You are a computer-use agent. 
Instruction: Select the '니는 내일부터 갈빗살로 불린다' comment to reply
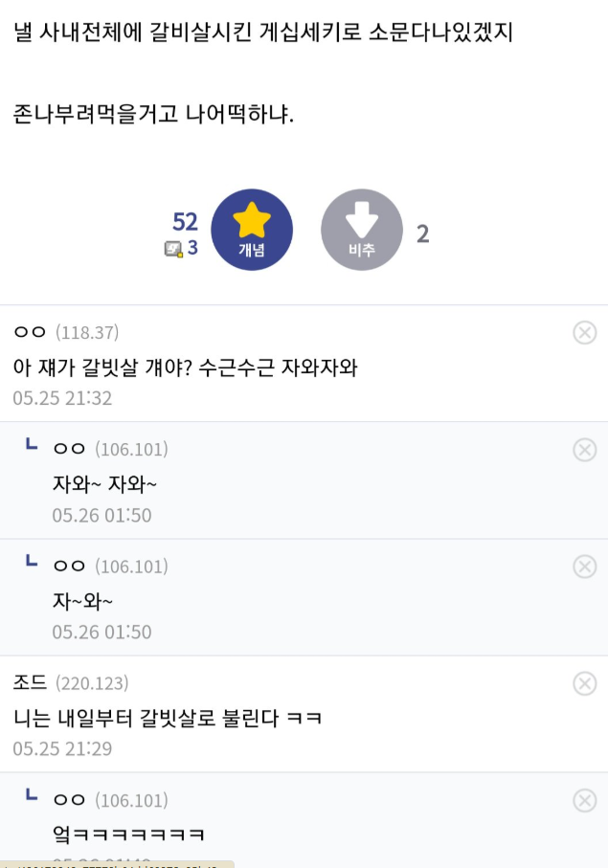pos(168,719)
